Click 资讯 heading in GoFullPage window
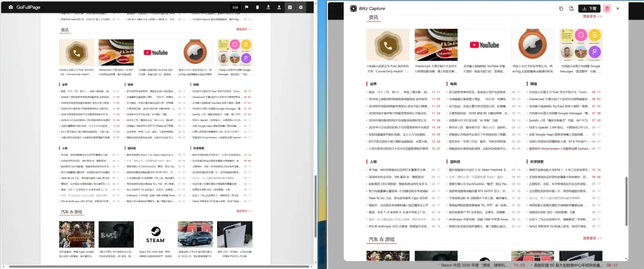The width and height of the screenshot is (644, 269). coord(65,30)
